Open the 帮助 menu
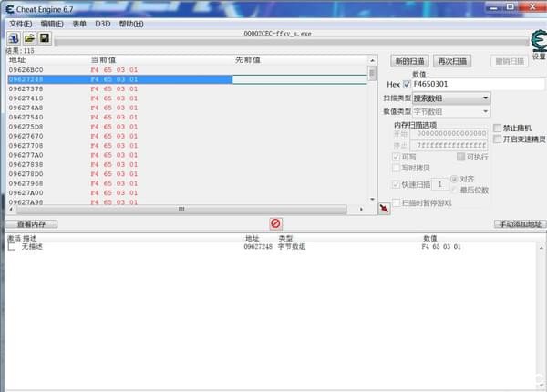The image size is (547, 392). pyautogui.click(x=131, y=23)
